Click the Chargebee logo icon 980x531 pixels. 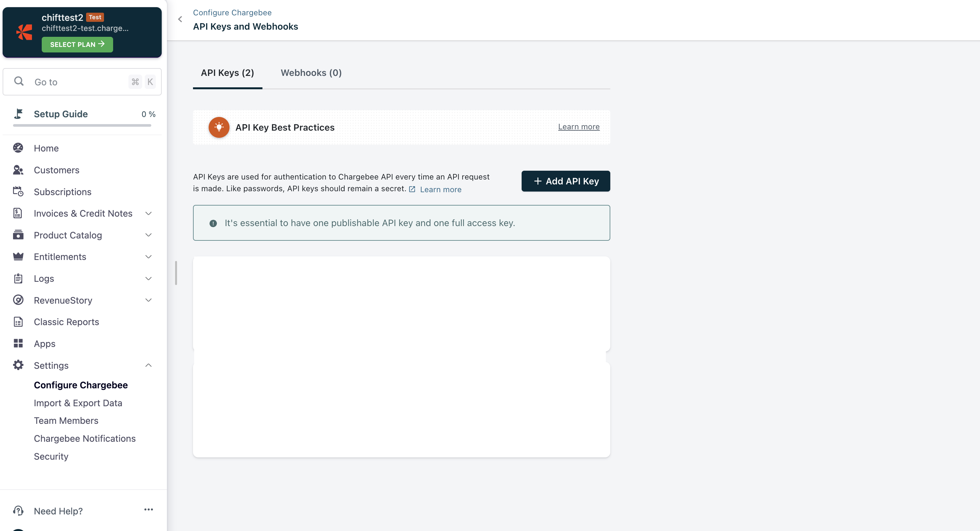tap(24, 32)
